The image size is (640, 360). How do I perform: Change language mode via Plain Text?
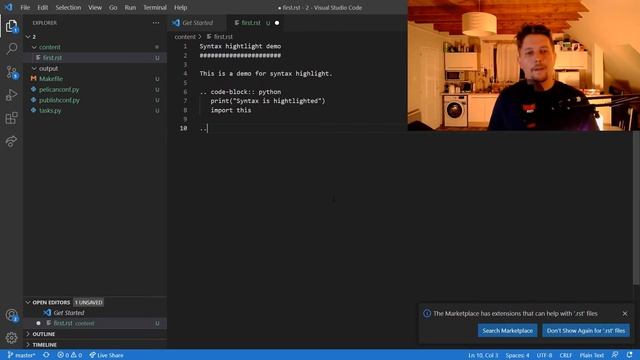(x=591, y=355)
